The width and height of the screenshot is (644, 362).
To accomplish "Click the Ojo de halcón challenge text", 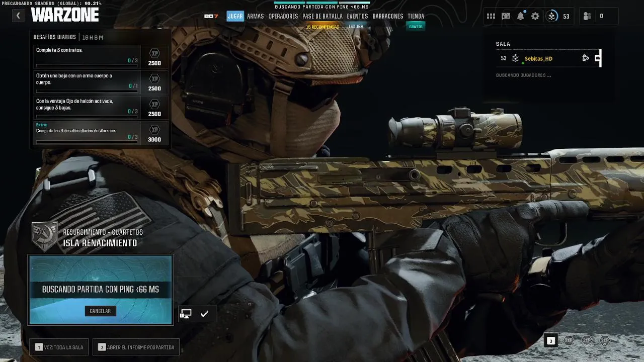I will pos(74,104).
